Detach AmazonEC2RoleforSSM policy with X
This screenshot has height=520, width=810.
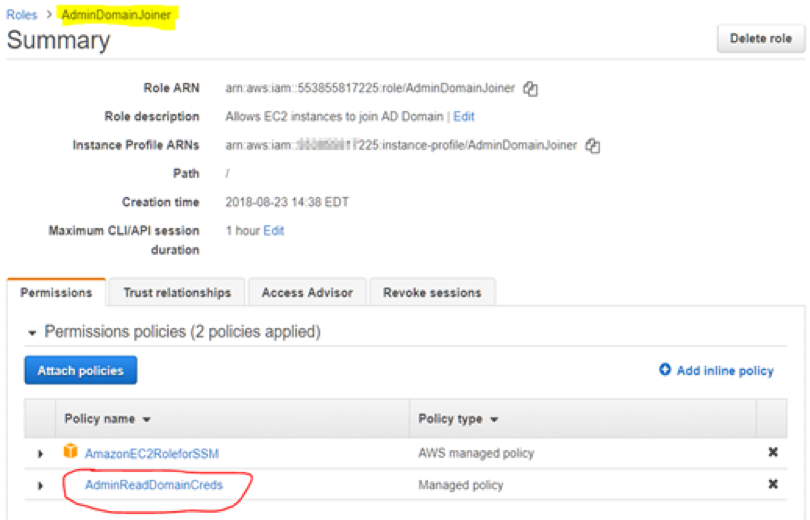click(x=773, y=452)
